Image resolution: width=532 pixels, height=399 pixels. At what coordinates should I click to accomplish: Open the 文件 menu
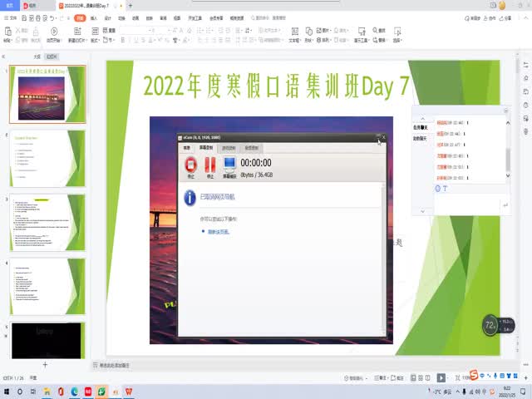[x=12, y=17]
